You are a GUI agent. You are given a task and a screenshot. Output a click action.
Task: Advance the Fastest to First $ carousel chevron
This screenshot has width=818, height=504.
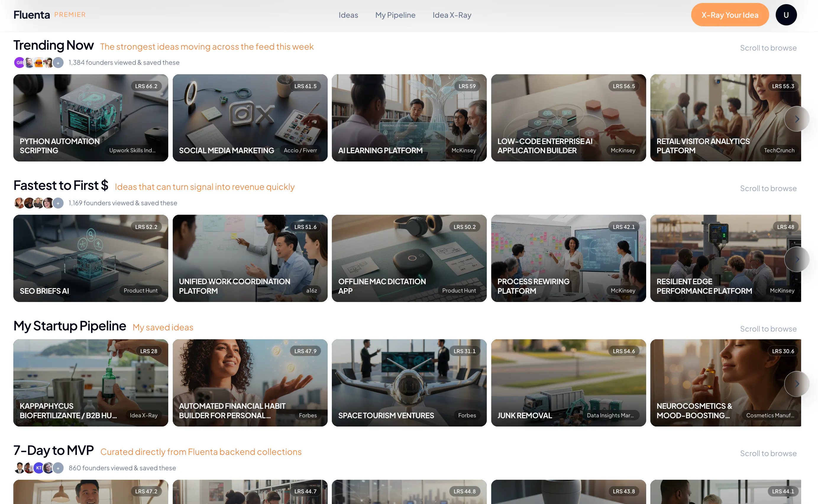[x=797, y=259]
